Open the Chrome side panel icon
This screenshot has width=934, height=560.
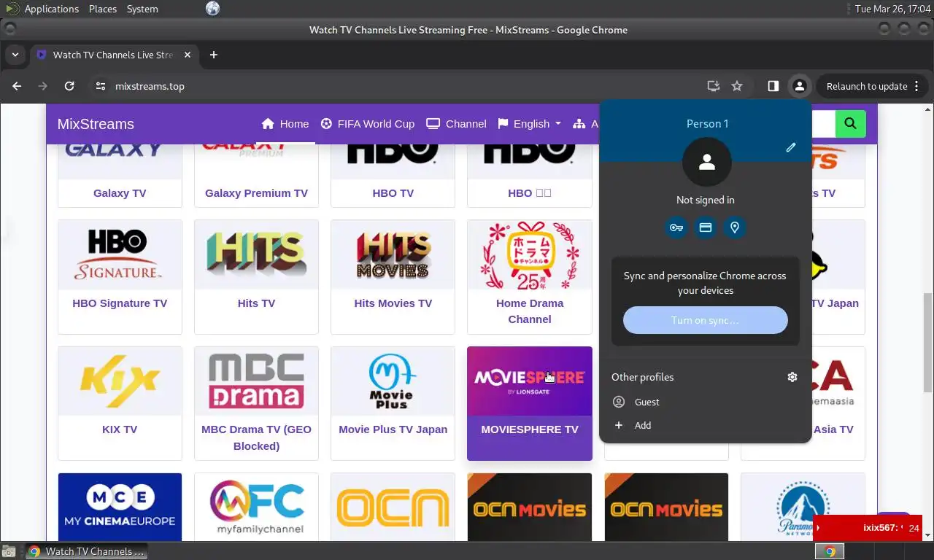coord(773,86)
